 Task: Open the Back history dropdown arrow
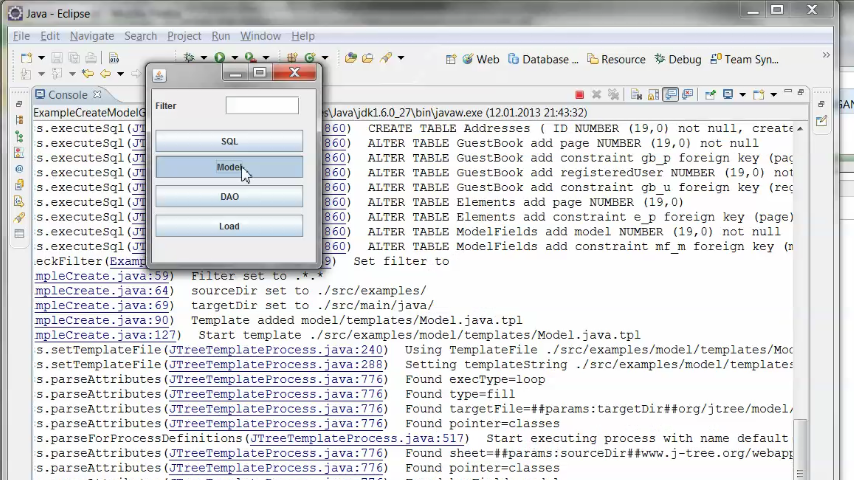[120, 74]
